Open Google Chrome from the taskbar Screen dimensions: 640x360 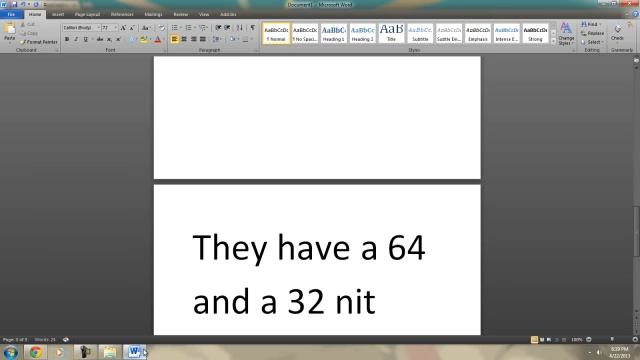click(x=36, y=352)
